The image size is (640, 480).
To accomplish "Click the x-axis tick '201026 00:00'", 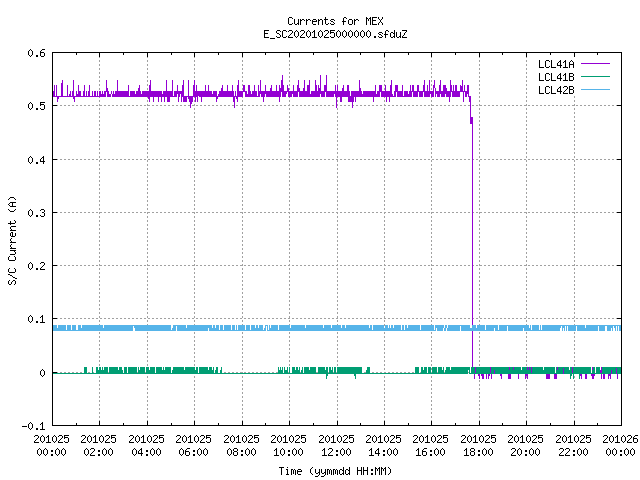I will click(620, 445).
